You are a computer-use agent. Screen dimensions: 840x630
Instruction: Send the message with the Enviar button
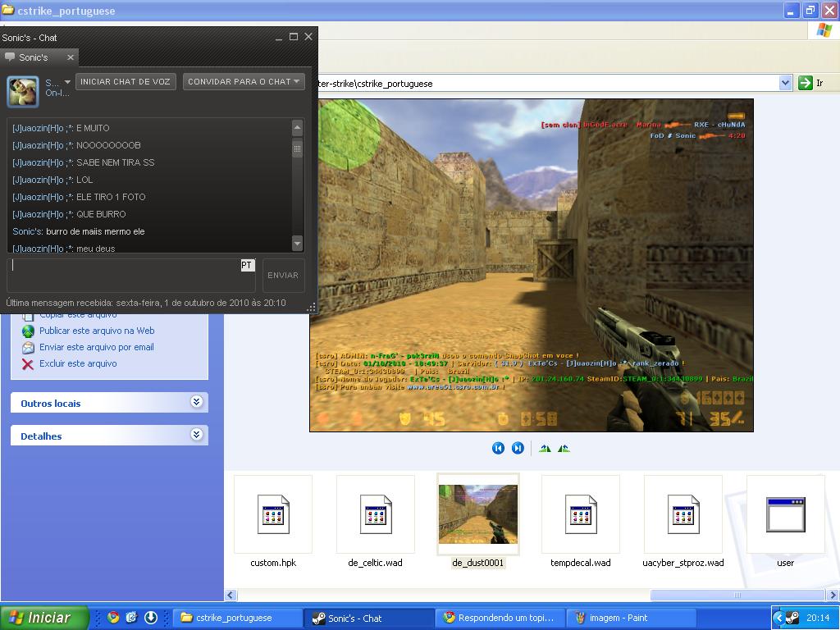pyautogui.click(x=283, y=276)
